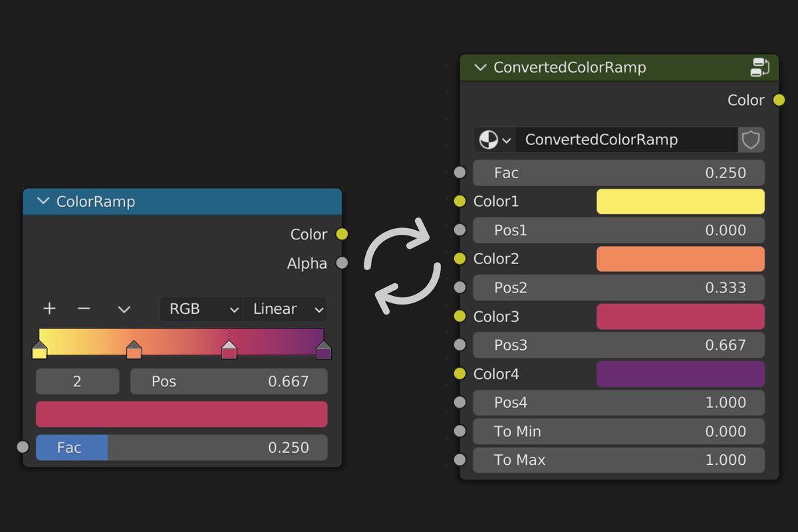Click the Pos4 input socket
This screenshot has width=798, height=532.
460,402
